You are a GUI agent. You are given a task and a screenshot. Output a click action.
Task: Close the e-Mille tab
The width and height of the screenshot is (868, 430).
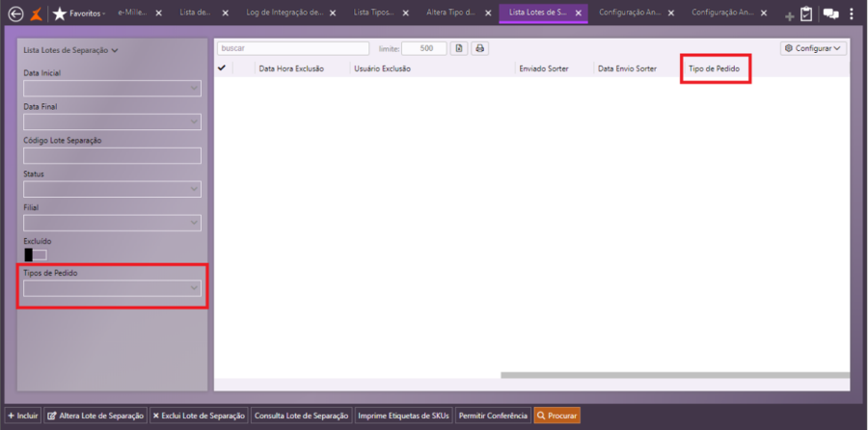point(159,13)
